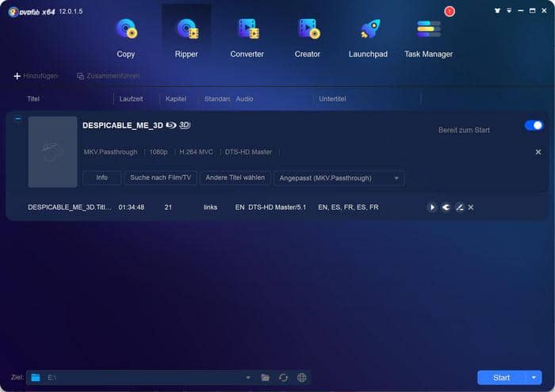Click the chapter count 21

tap(168, 207)
